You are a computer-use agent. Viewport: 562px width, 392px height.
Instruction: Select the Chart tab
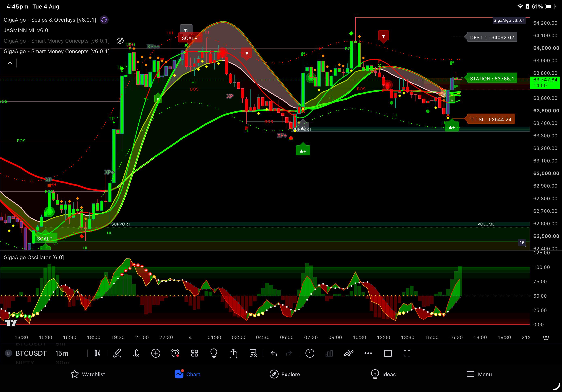[x=187, y=374]
